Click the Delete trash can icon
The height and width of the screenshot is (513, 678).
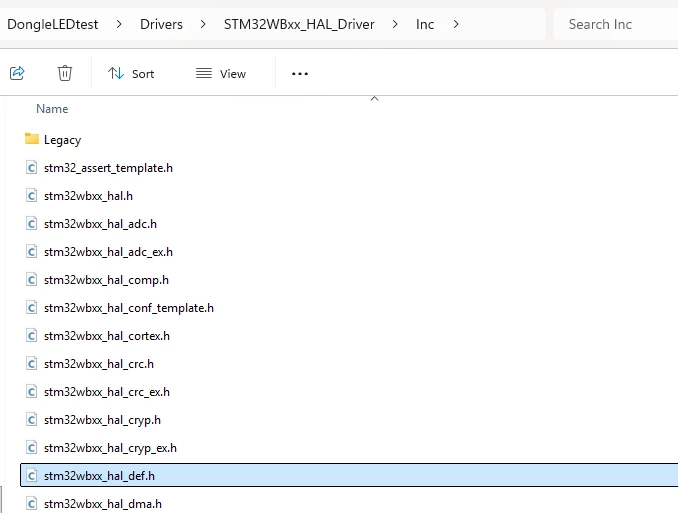(65, 73)
